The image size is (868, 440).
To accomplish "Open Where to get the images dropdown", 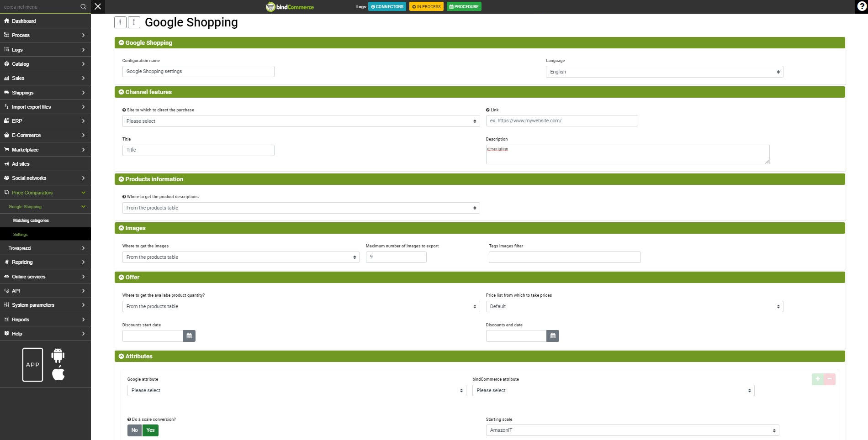I will pyautogui.click(x=241, y=257).
